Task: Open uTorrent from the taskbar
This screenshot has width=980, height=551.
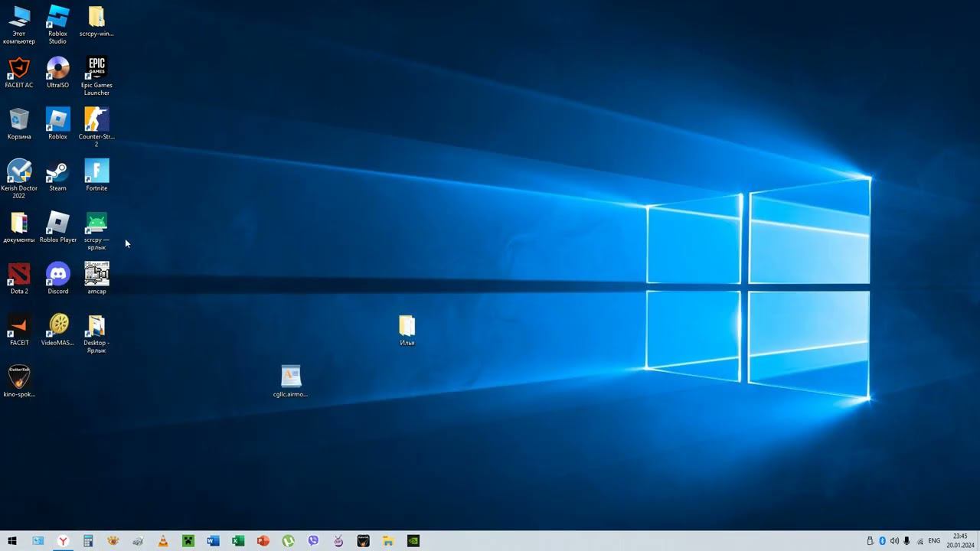Action: click(x=288, y=541)
